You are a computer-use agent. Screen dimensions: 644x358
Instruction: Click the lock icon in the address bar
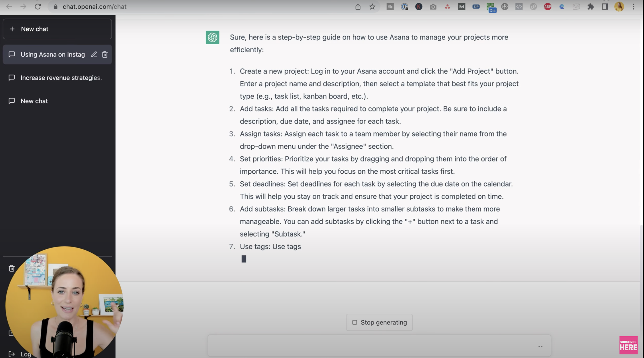[x=55, y=7]
